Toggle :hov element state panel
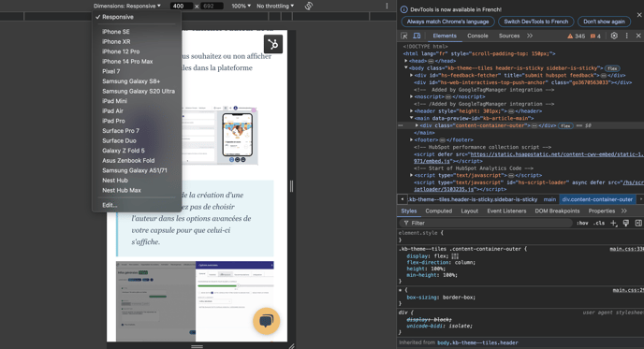Viewport: 644px width, 349px height. tap(582, 223)
